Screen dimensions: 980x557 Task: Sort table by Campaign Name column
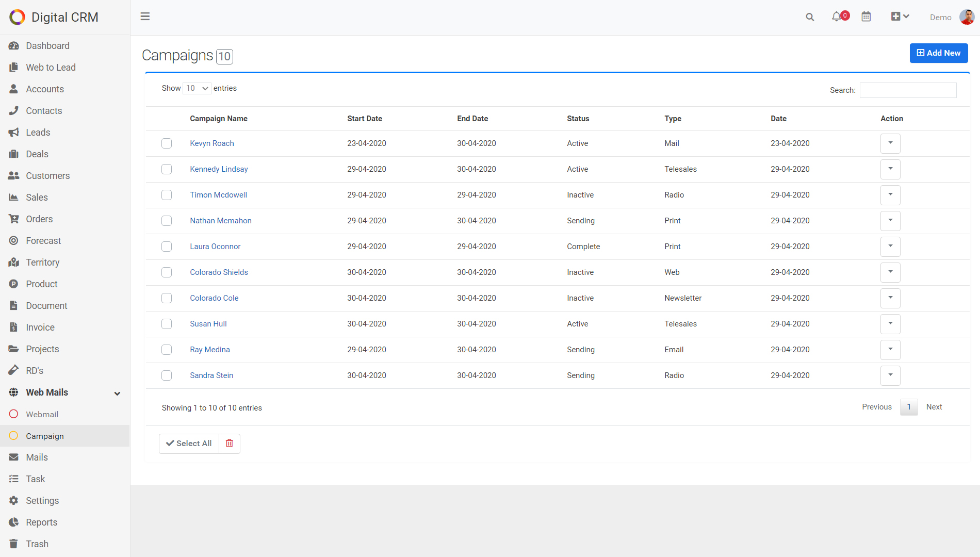click(x=219, y=119)
